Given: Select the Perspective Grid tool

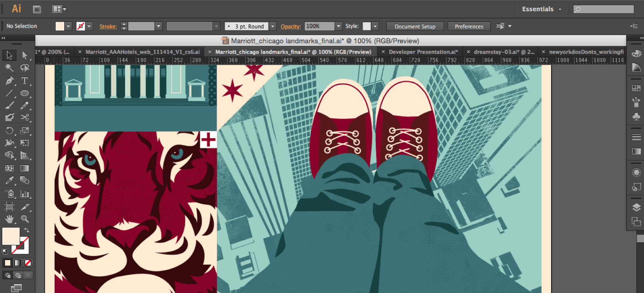Looking at the screenshot, I should pyautogui.click(x=25, y=155).
